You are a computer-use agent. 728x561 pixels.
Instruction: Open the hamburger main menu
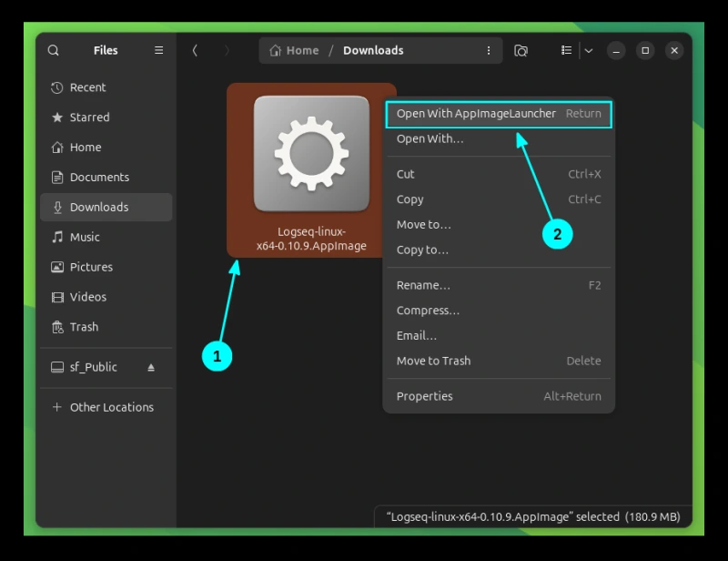click(158, 51)
